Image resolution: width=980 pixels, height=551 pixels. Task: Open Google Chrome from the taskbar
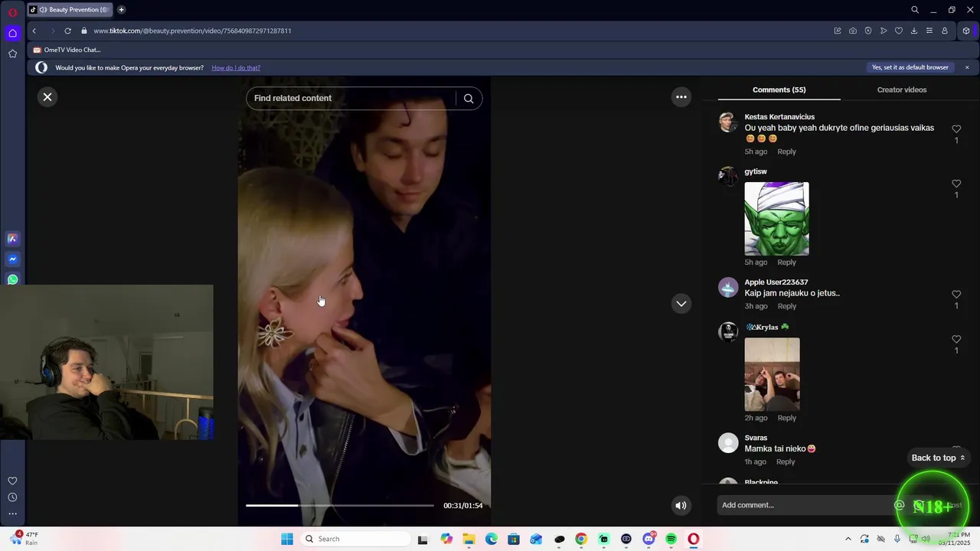pos(581,539)
